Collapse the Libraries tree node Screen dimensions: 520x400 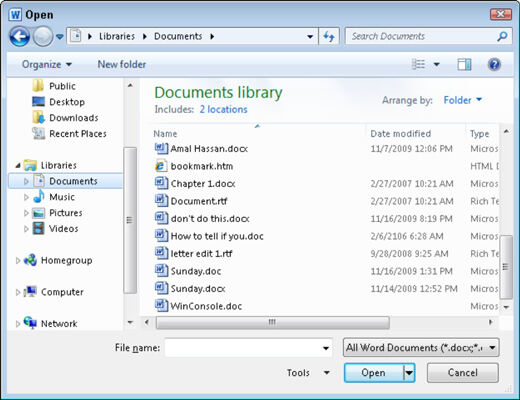pos(18,165)
